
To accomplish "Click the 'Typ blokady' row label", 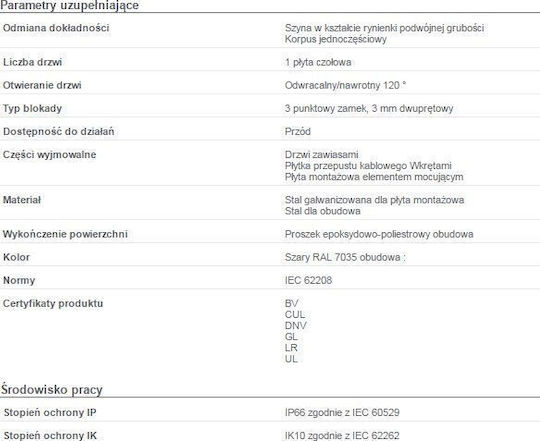I will point(32,108).
